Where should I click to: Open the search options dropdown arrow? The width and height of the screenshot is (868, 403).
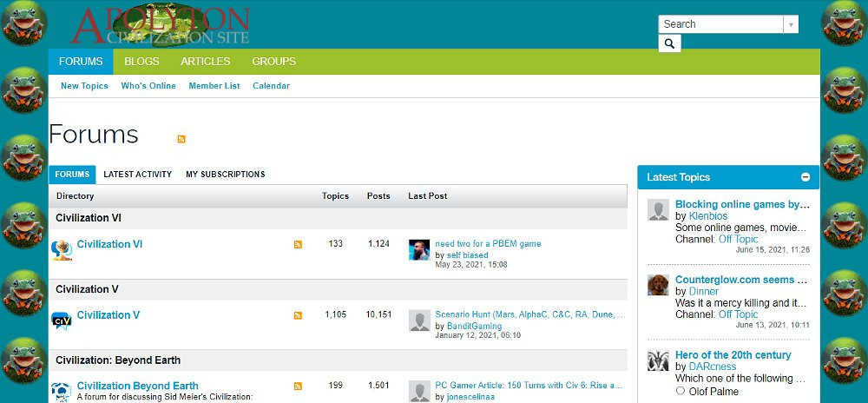pos(791,24)
